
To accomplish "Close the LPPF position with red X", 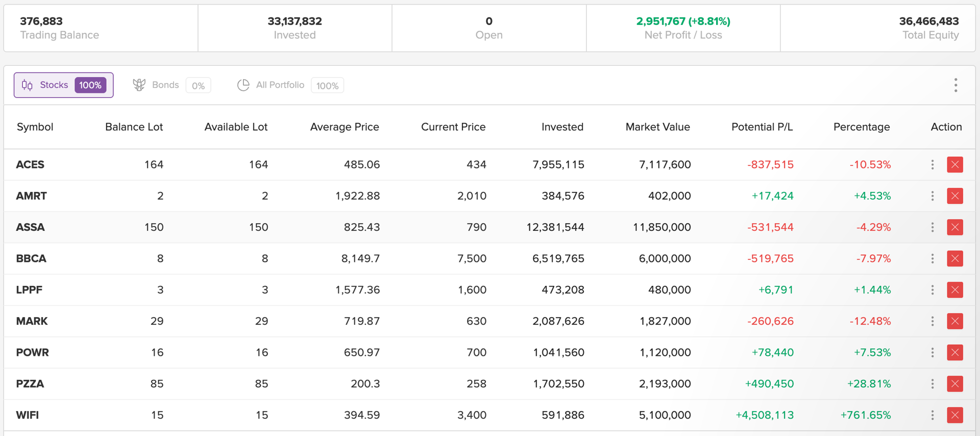I will tap(954, 290).
